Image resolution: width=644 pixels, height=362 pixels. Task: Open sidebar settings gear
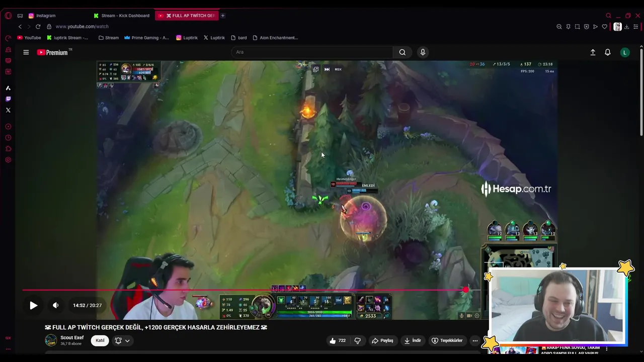pos(8,160)
